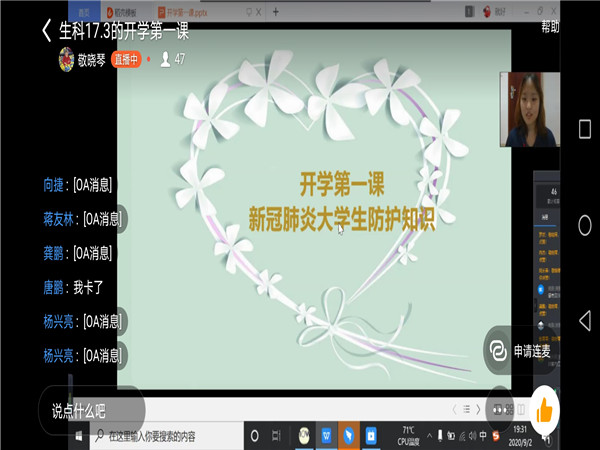Image resolution: width=600 pixels, height=450 pixels.
Task: Click the presenter's webcam thumbnail
Action: point(528,108)
